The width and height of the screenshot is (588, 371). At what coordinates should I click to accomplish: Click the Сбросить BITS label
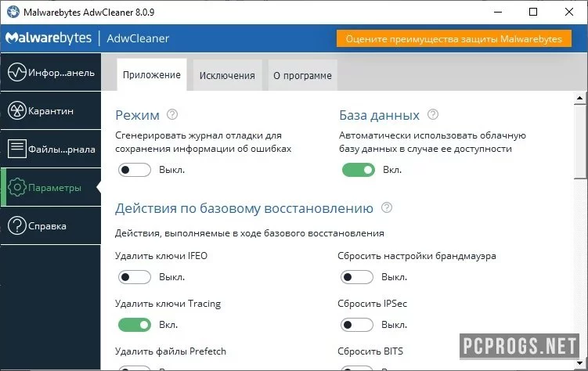[x=370, y=351]
